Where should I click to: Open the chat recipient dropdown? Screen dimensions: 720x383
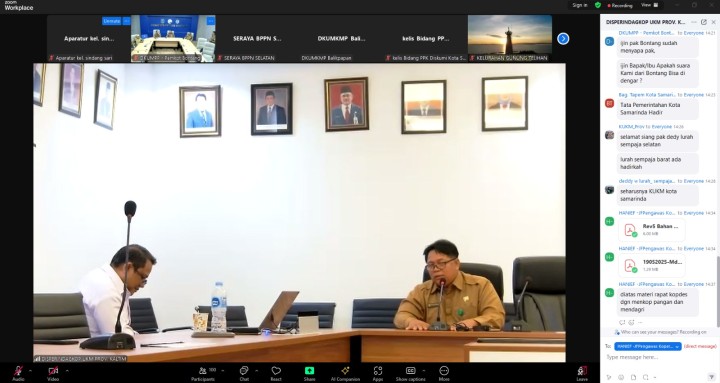[647, 346]
